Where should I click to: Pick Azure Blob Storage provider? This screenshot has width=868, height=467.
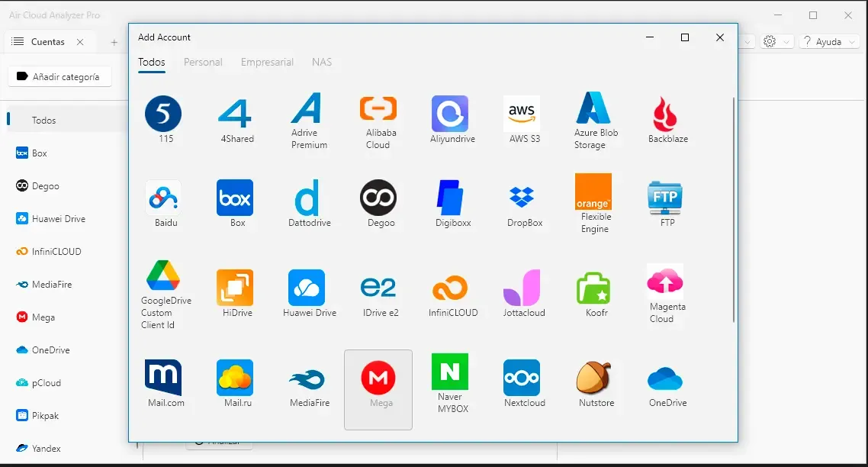[x=593, y=108]
